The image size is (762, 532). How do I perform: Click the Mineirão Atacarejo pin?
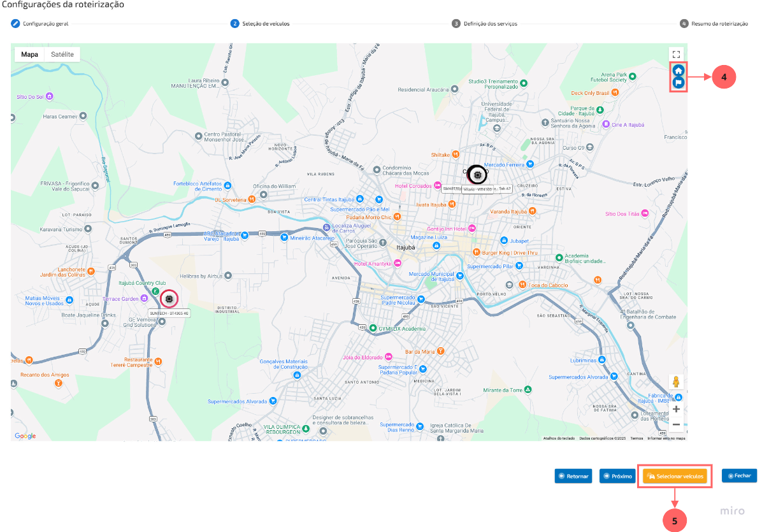click(x=284, y=238)
